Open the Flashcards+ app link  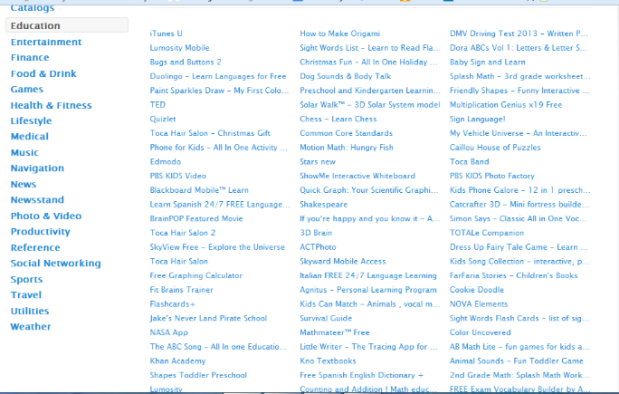coord(172,304)
